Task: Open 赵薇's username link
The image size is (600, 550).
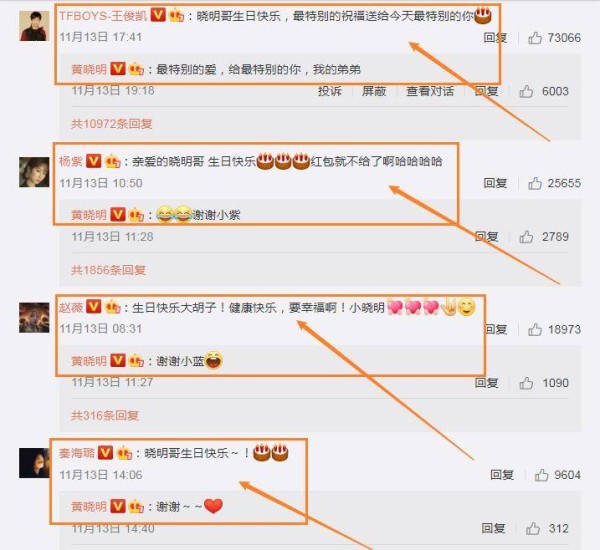Action: [71, 307]
